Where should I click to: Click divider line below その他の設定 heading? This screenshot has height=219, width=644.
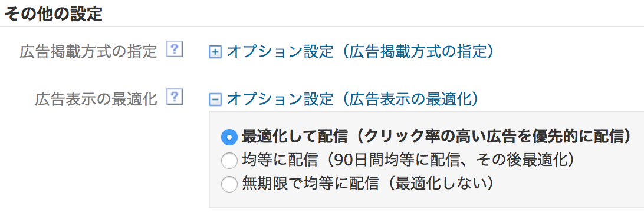pyautogui.click(x=322, y=26)
